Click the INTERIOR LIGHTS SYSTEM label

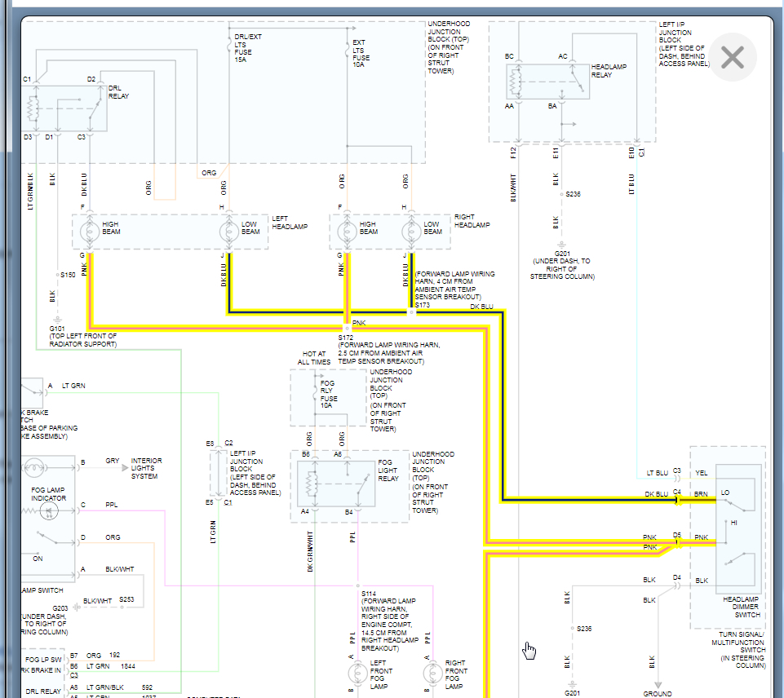point(146,468)
